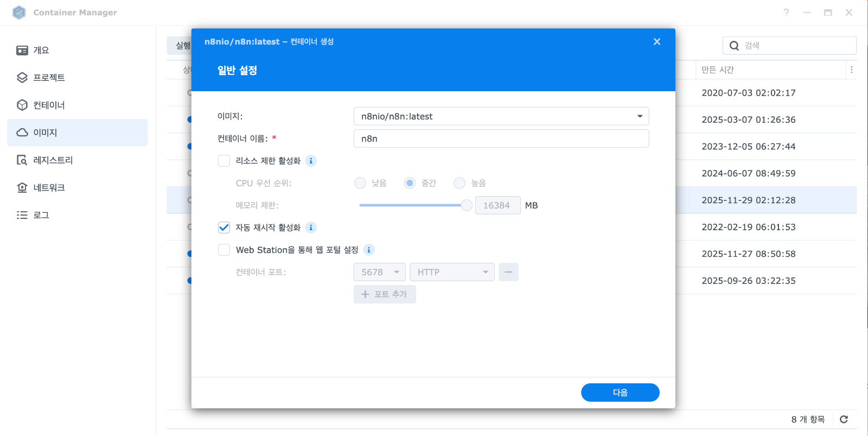The image size is (868, 436).
Task: Click the 개요 overview sidebar icon
Action: [22, 50]
